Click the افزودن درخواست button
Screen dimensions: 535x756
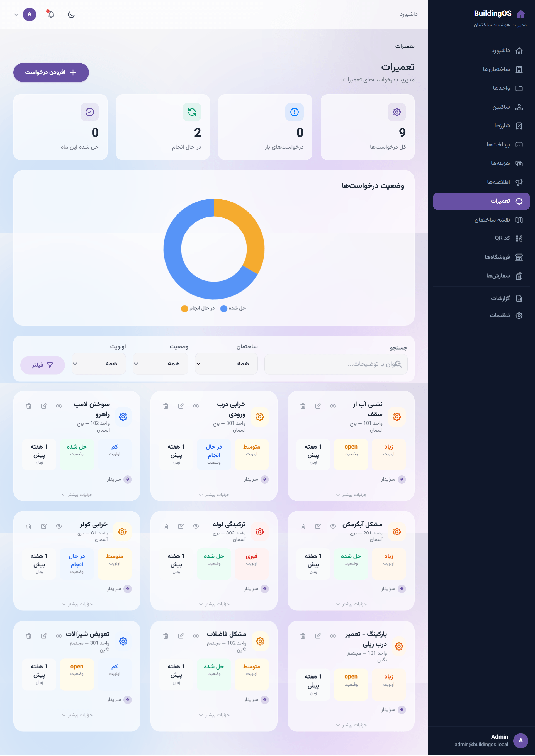click(51, 72)
